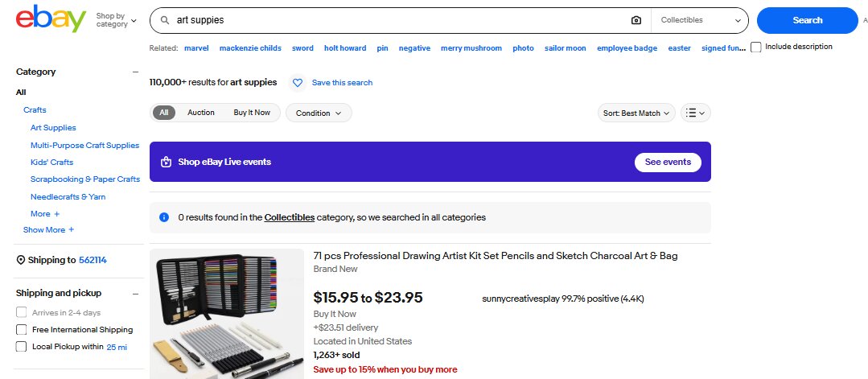Click the heart icon to save search
The image size is (868, 379).
pos(298,83)
